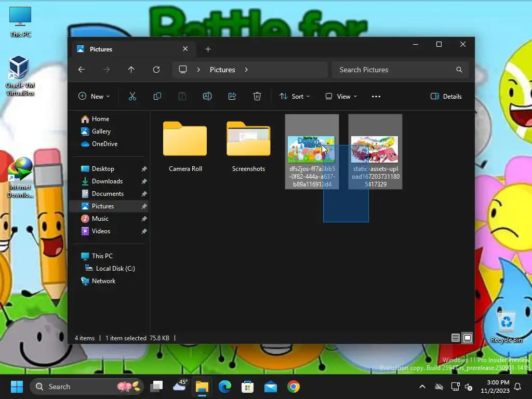Click File Explorer on taskbar
Image resolution: width=532 pixels, height=399 pixels.
point(202,387)
